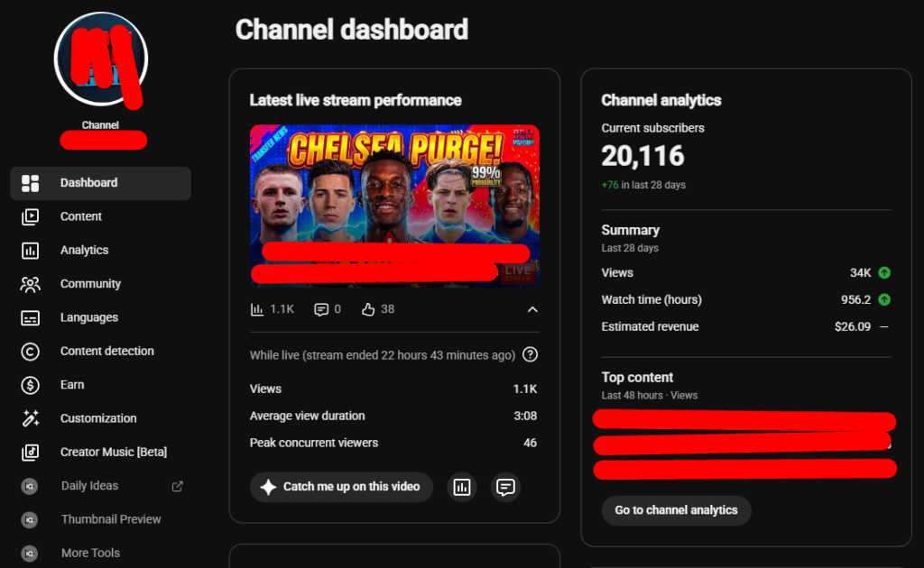The height and width of the screenshot is (568, 924).
Task: Click the channel profile avatar
Action: 101,59
